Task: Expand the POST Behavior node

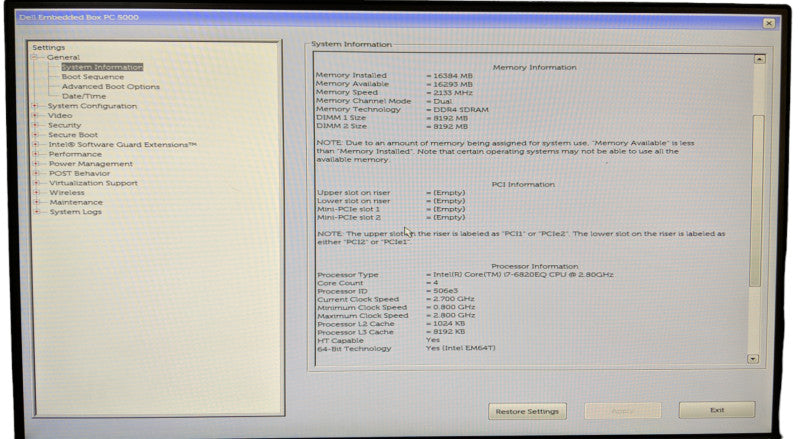Action: (36, 173)
